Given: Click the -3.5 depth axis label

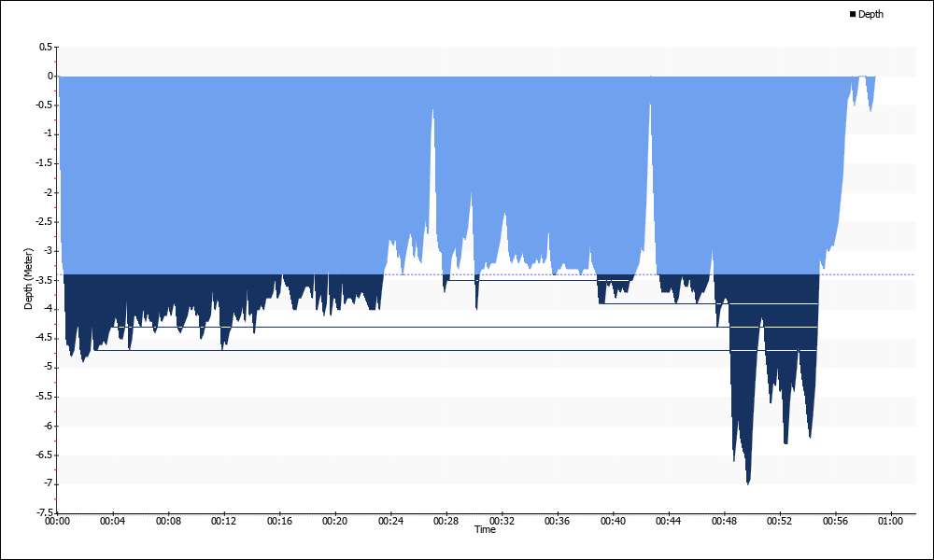Looking at the screenshot, I should 44,280.
